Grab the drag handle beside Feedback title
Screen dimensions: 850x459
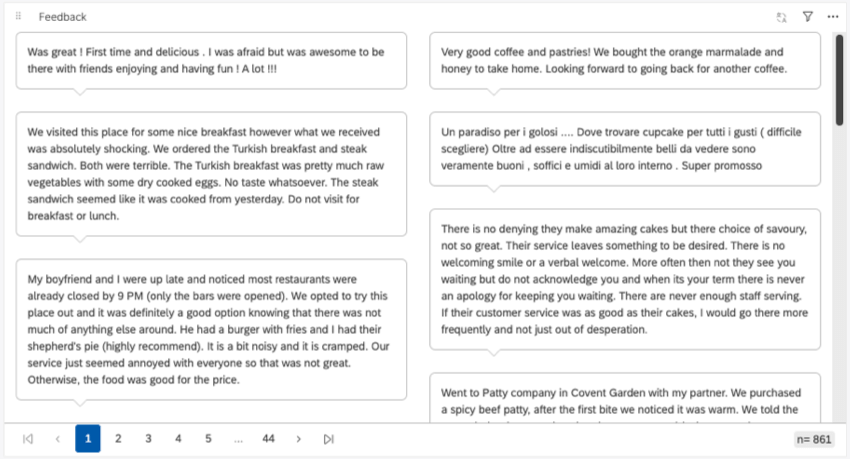[x=18, y=17]
